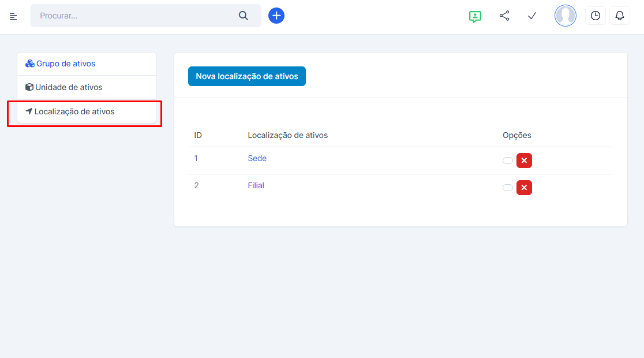The image size is (644, 358).
Task: Click into the Procurar search field
Action: click(x=133, y=16)
